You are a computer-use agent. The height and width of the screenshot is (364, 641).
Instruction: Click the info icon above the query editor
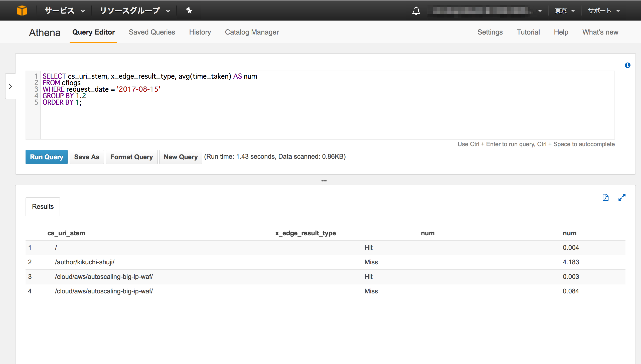627,65
